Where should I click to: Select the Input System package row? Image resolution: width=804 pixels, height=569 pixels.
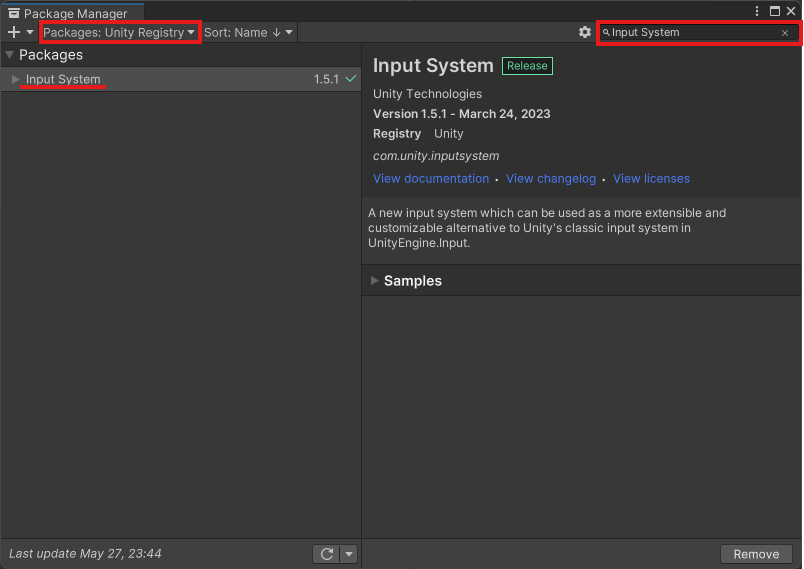click(180, 79)
